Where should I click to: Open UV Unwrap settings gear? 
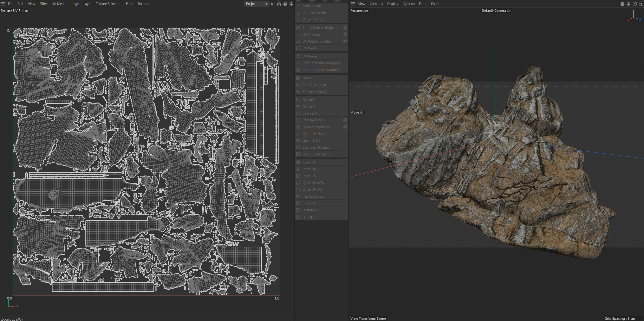tap(345, 34)
